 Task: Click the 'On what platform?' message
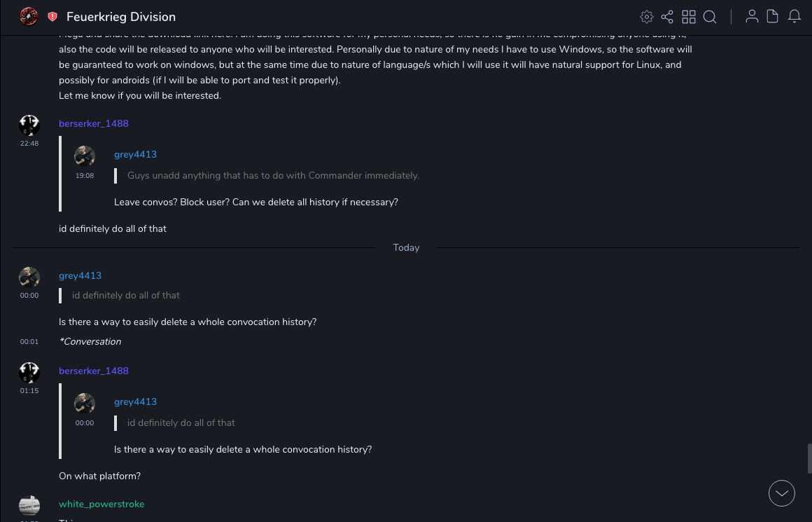pyautogui.click(x=99, y=476)
